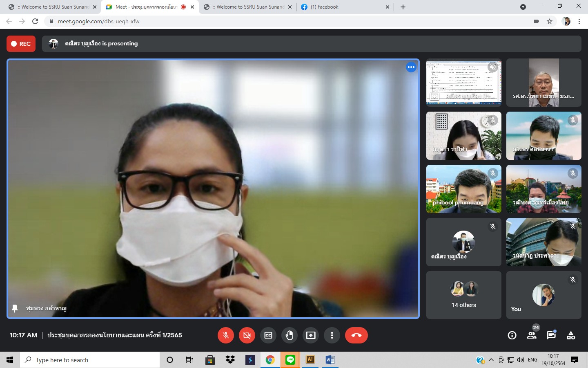Click the REC recording indicator
The image size is (588, 368).
[21, 44]
